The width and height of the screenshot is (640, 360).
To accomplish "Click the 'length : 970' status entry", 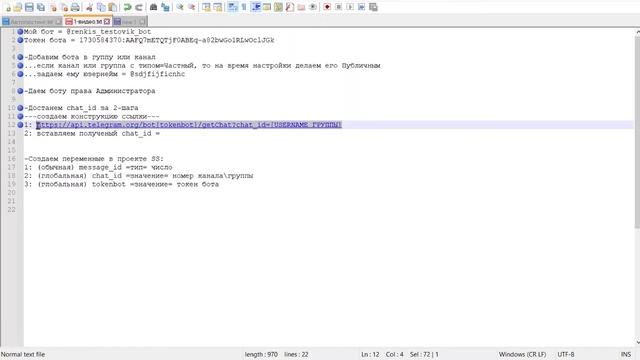I will pos(261,354).
